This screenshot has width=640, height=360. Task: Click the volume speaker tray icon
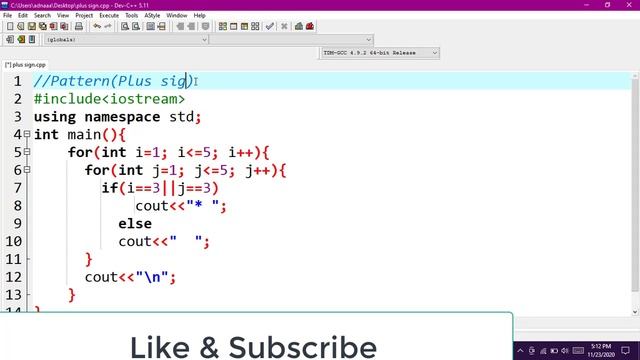pos(565,351)
